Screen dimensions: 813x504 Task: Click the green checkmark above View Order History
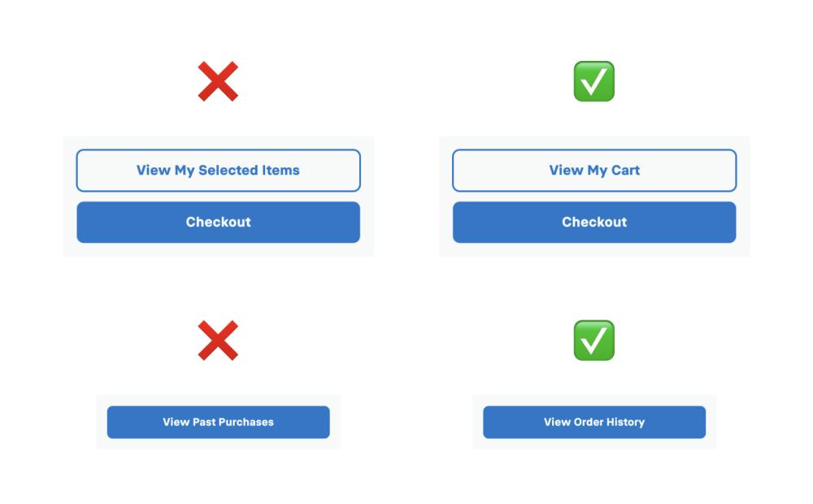594,341
